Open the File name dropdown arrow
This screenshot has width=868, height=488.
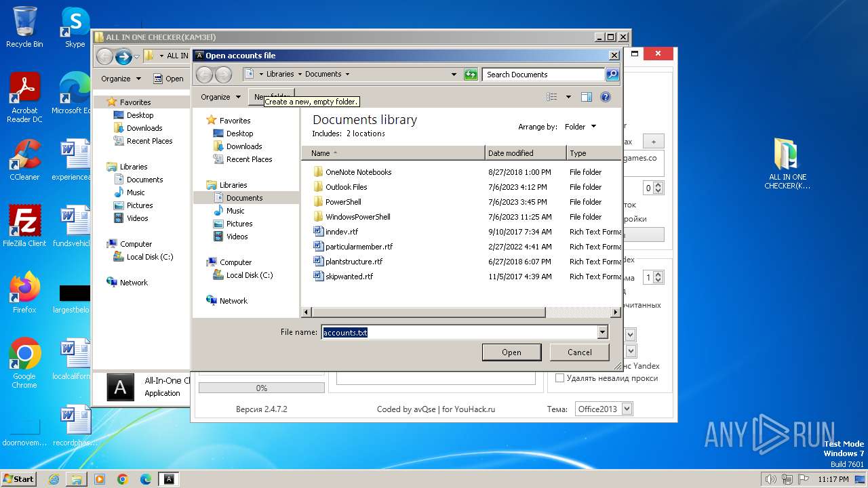(602, 332)
